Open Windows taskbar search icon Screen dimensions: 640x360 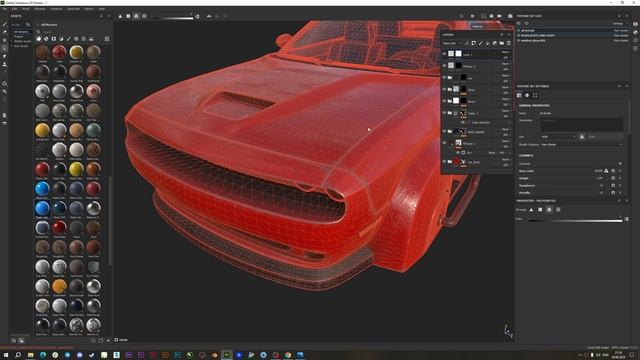(x=18, y=355)
